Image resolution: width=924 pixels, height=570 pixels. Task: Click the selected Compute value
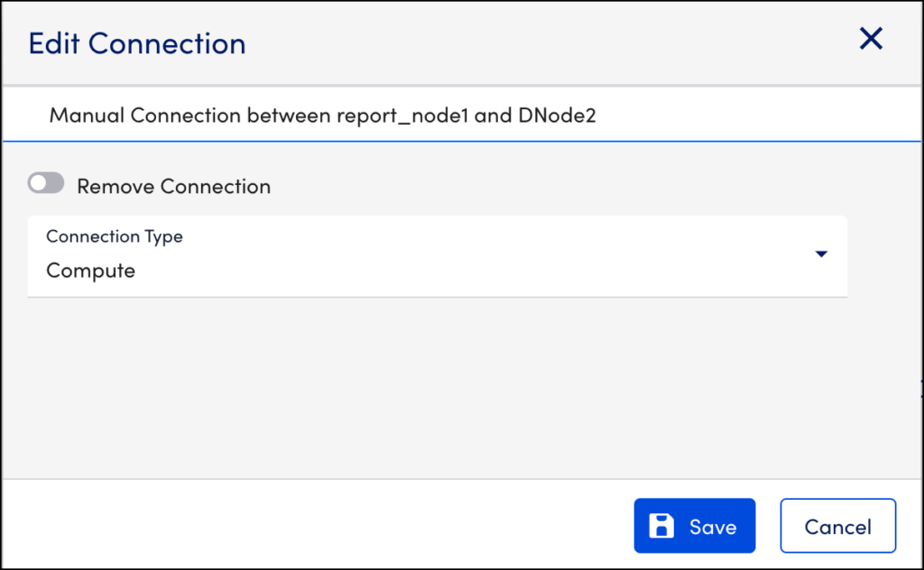tap(90, 271)
